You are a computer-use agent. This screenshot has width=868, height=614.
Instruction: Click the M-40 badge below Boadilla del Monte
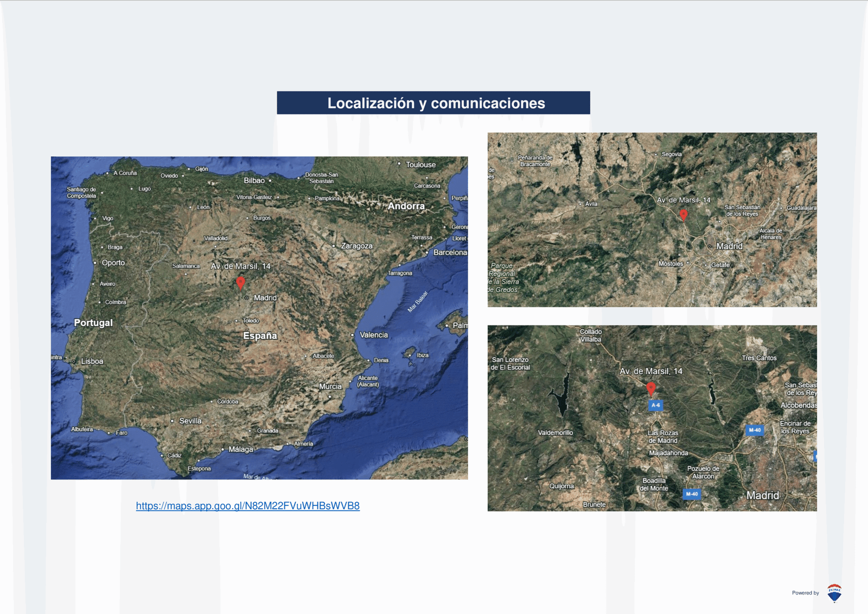coord(692,494)
